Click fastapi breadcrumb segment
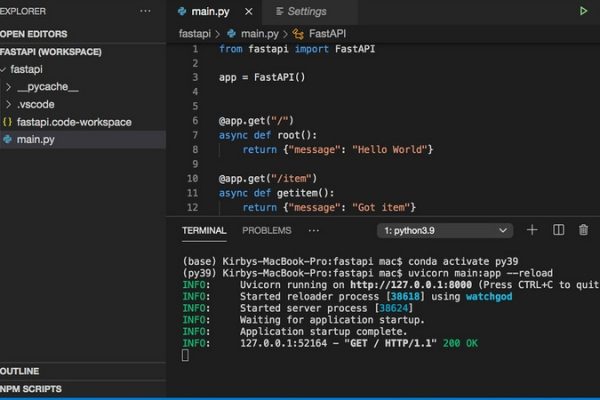Viewport: 600px width, 400px height. point(195,34)
